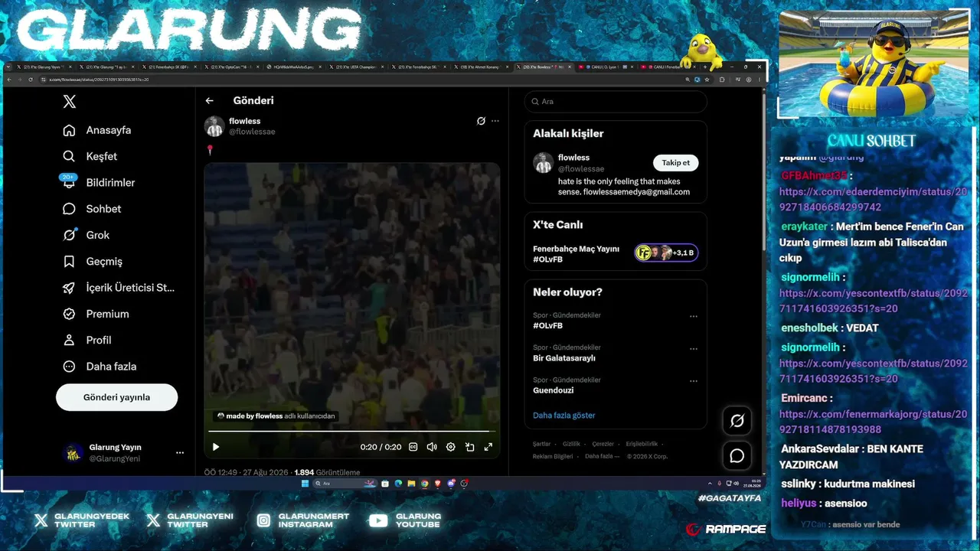Expand Daha fazla menu in sidebar
This screenshot has height=551, width=980.
click(x=100, y=367)
